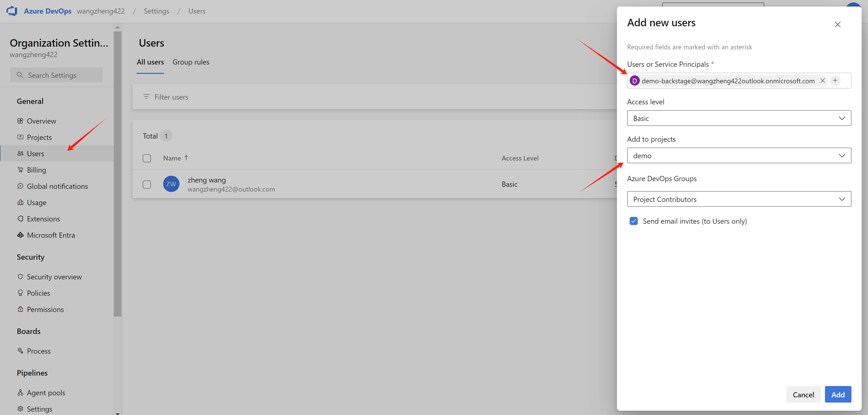
Task: Open Extensions in the sidebar
Action: [43, 219]
